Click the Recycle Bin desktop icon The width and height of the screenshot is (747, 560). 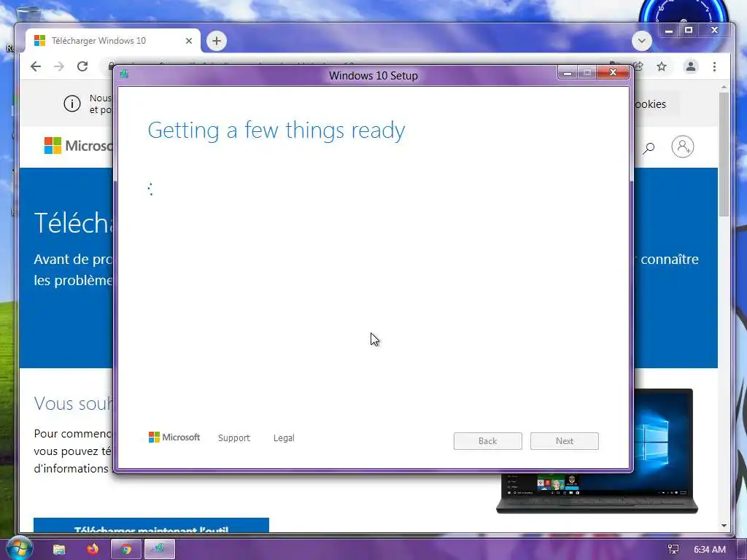[28, 15]
